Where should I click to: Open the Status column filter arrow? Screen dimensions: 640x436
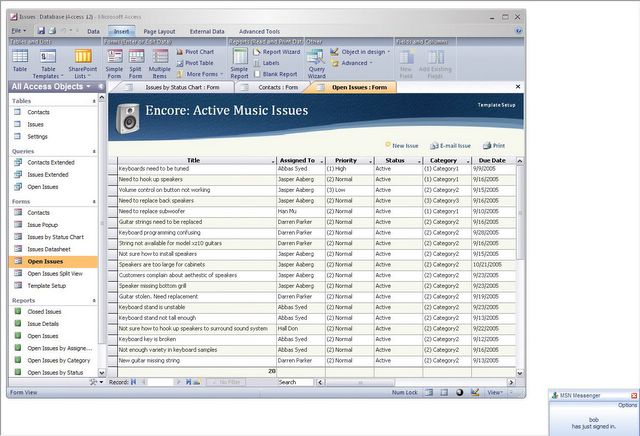coord(419,161)
